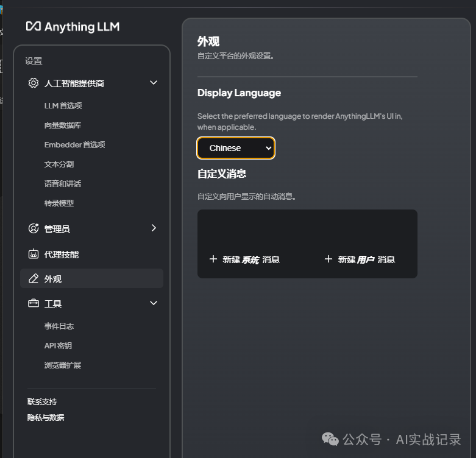Open the Chinese display language dropdown
The height and width of the screenshot is (458, 476).
pyautogui.click(x=236, y=148)
